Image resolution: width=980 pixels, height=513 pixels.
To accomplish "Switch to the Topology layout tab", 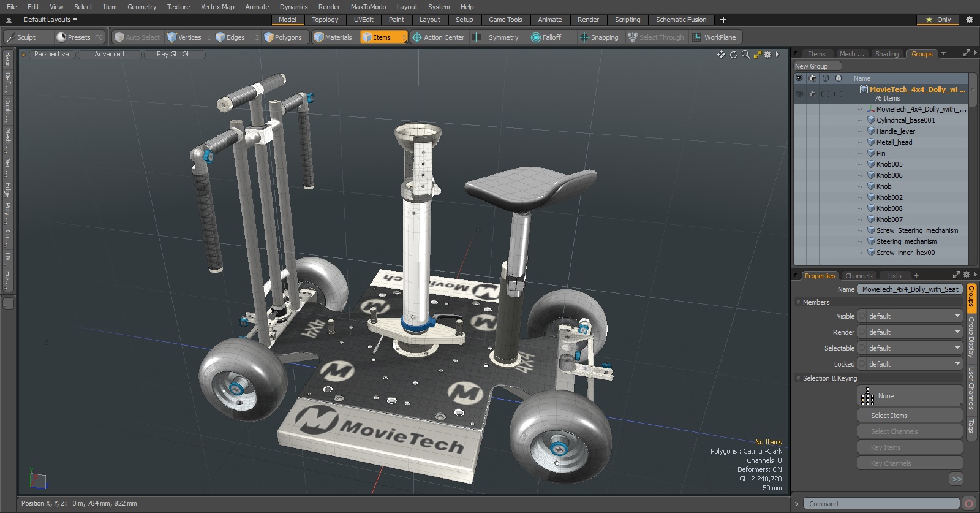I will (x=325, y=20).
